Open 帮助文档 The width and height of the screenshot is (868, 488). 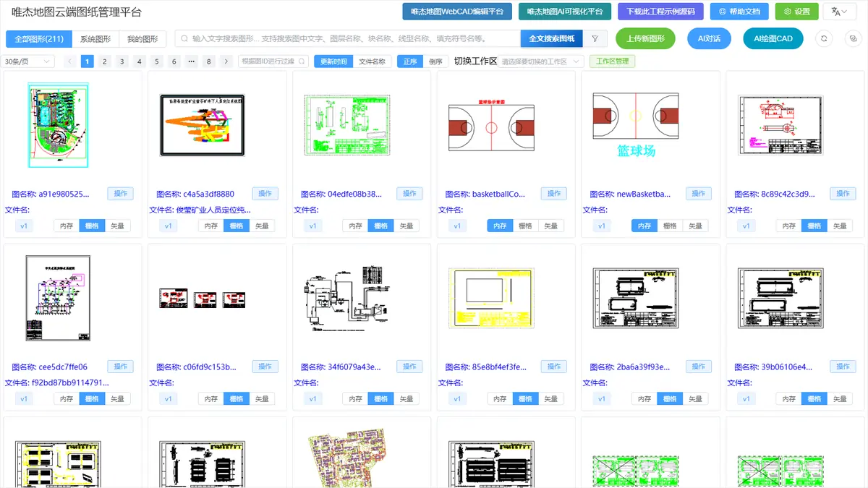[739, 12]
